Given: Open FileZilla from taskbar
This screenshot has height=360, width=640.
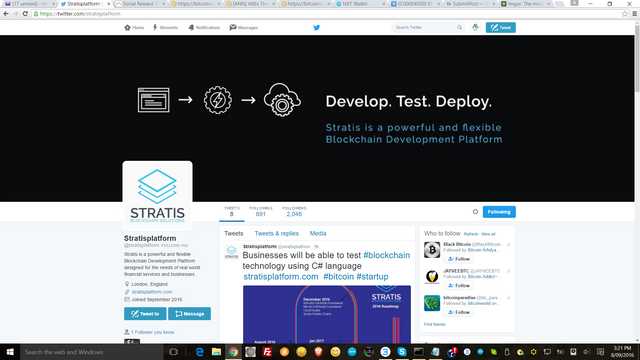Looking at the screenshot, I should click(267, 352).
